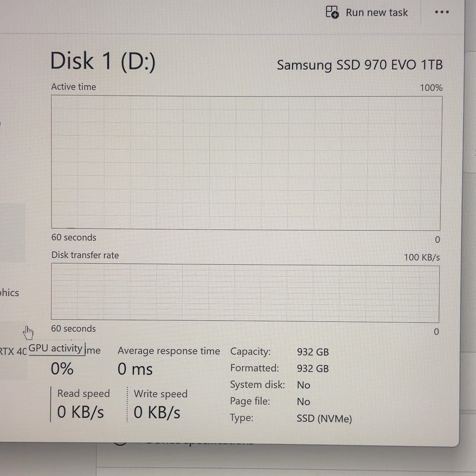Viewport: 476px width, 476px height.
Task: Click the Read speed label
Action: click(x=83, y=394)
